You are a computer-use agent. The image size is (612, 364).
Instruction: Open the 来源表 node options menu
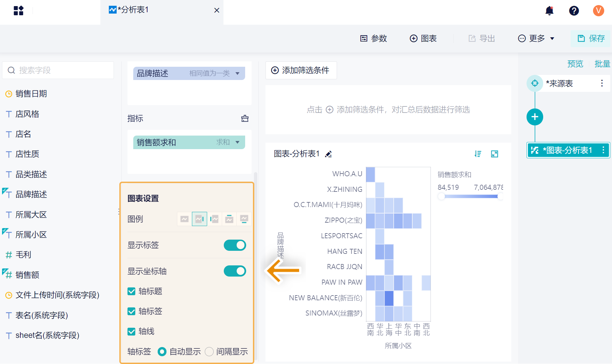coord(602,83)
